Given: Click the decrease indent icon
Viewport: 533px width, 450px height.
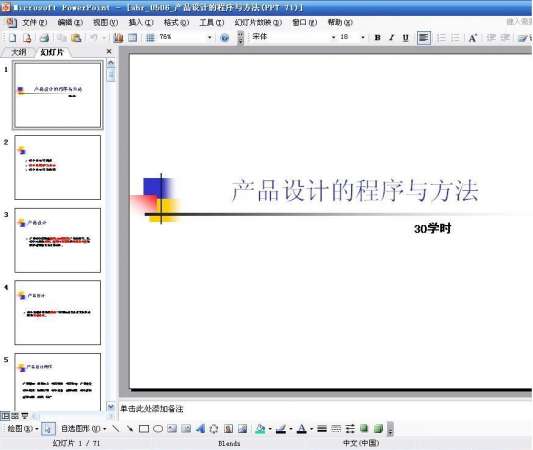Looking at the screenshot, I should (x=491, y=37).
